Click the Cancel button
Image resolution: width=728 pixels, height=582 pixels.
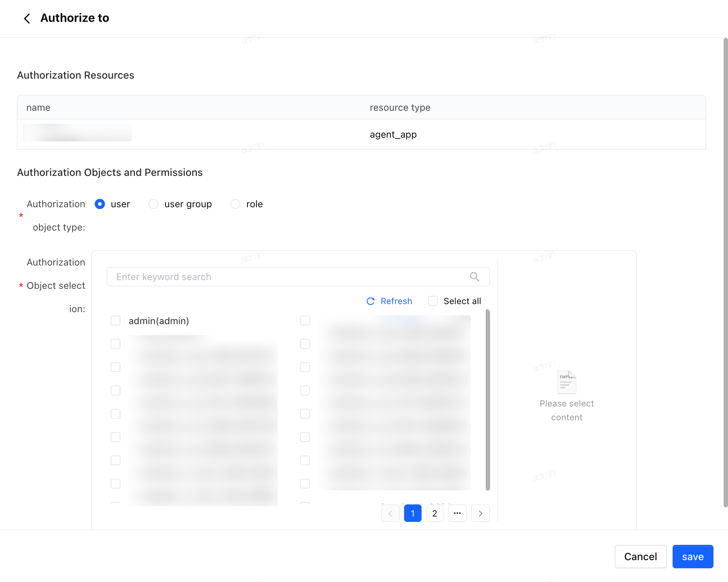[x=641, y=557]
